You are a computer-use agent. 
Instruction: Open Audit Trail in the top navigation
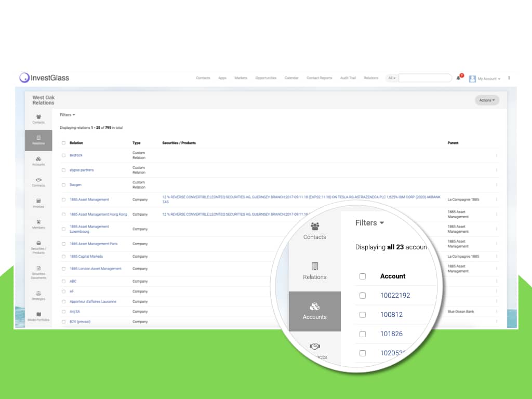point(348,78)
